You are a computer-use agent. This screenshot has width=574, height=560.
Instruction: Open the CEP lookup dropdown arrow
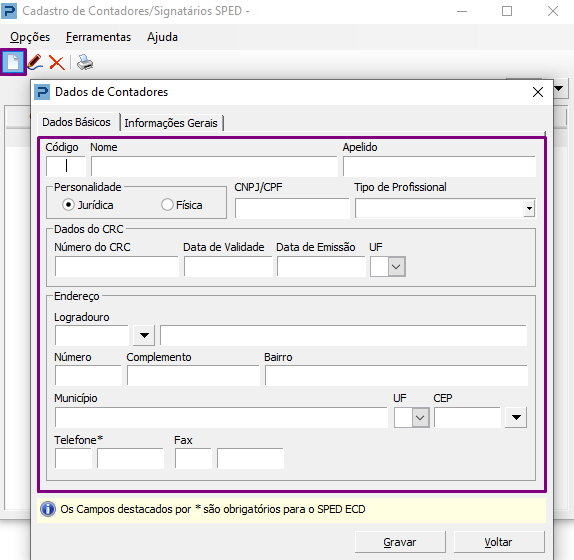[516, 417]
